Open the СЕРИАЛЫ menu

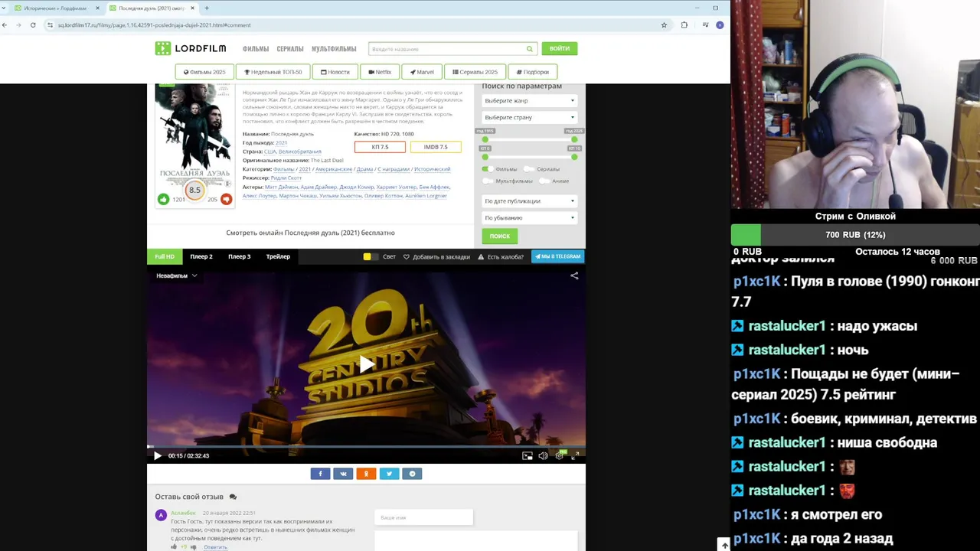pos(290,49)
